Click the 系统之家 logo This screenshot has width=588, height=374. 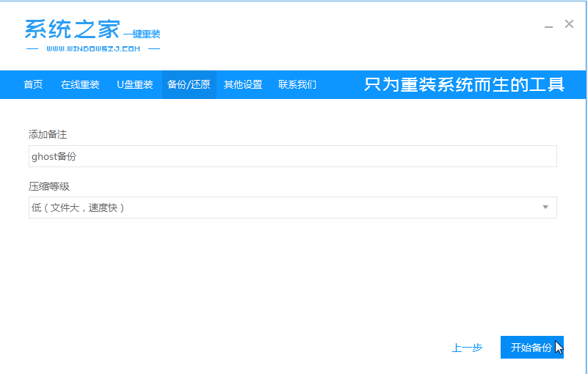coord(72,29)
